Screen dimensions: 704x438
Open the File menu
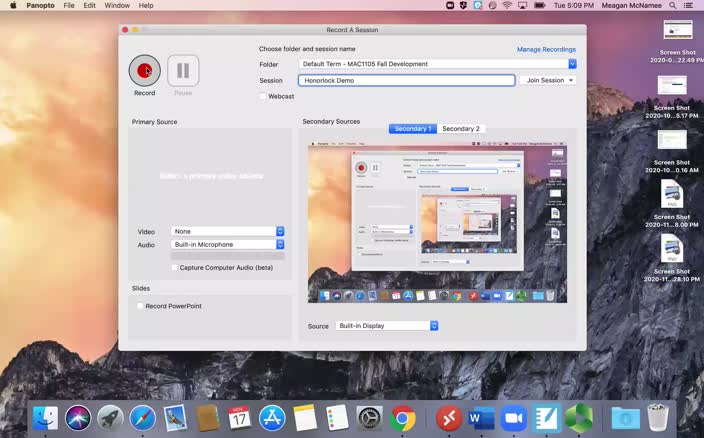(69, 5)
